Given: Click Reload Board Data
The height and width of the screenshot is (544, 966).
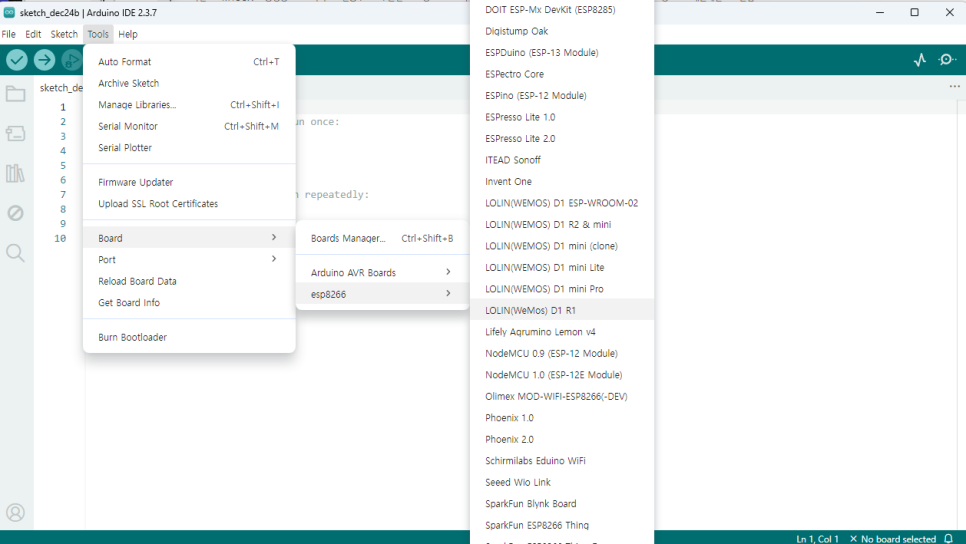Looking at the screenshot, I should point(189,282).
